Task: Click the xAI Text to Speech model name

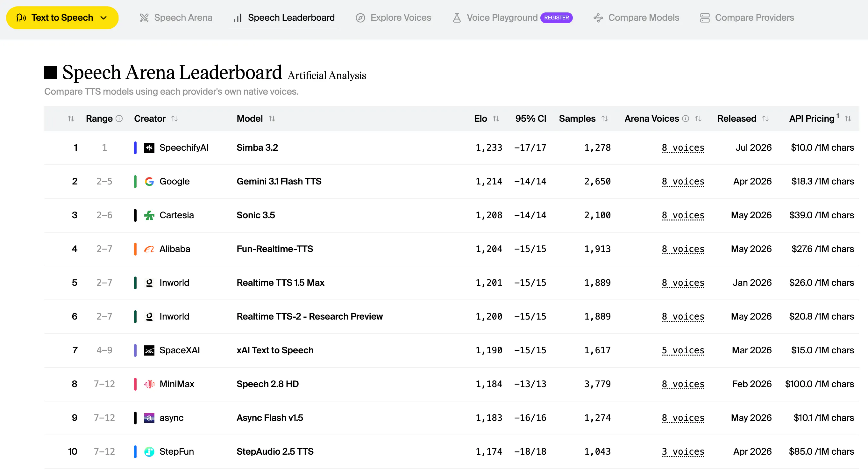Action: point(275,350)
